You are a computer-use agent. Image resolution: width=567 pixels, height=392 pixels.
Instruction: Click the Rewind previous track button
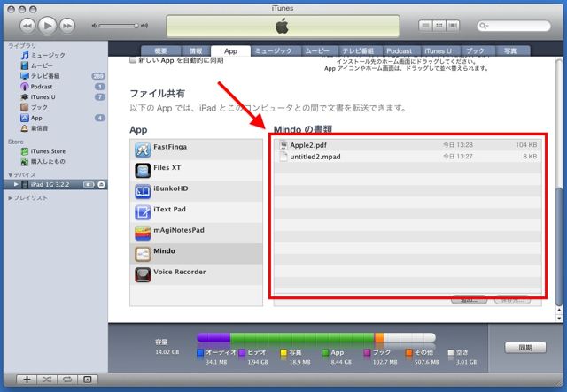tap(27, 26)
